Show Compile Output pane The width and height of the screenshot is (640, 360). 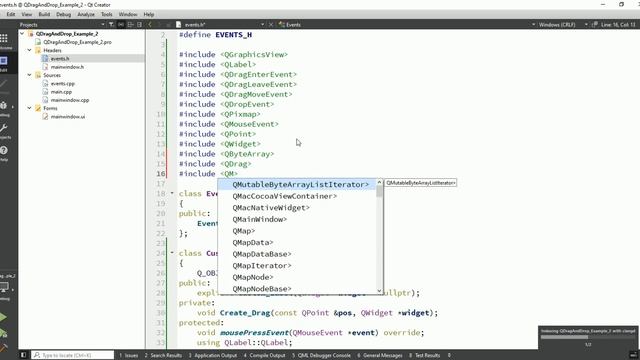coord(264,356)
